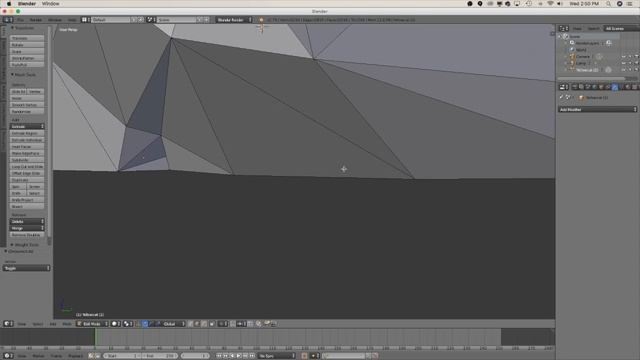Screen dimensions: 640x360
Task: Toggle Lamp visibility eye in outliner
Action: pos(623,63)
